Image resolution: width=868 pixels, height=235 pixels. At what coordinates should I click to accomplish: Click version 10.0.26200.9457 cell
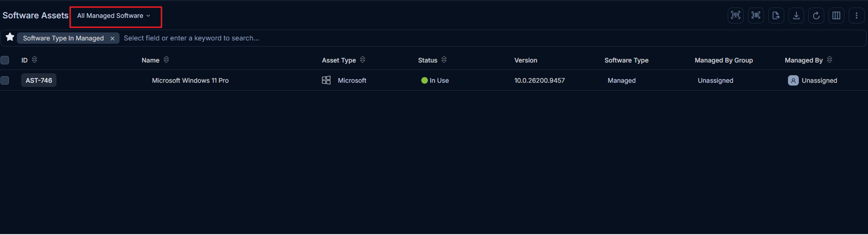pos(539,80)
